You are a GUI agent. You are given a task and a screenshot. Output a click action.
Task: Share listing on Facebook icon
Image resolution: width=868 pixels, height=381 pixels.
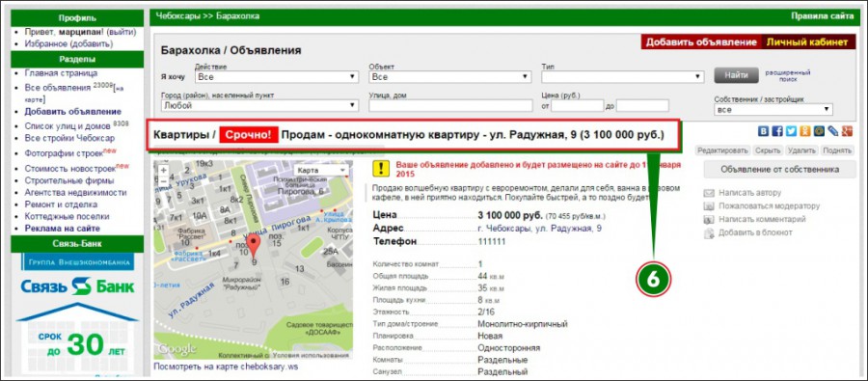tap(777, 131)
